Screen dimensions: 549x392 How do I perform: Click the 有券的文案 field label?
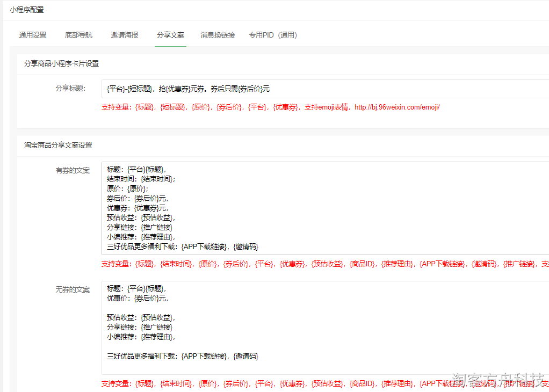[73, 170]
